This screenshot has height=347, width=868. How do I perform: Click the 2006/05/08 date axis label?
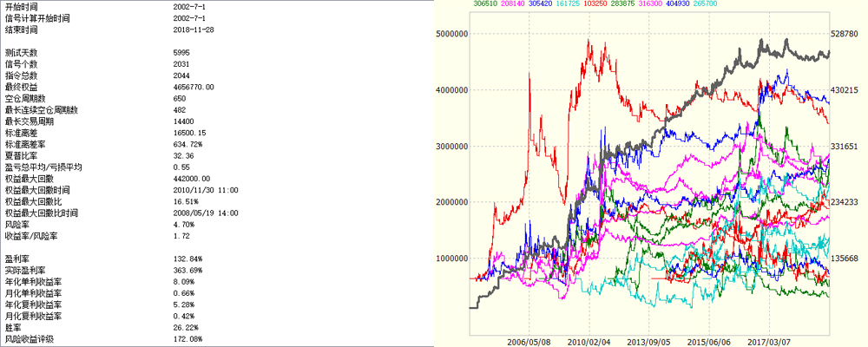pyautogui.click(x=529, y=342)
